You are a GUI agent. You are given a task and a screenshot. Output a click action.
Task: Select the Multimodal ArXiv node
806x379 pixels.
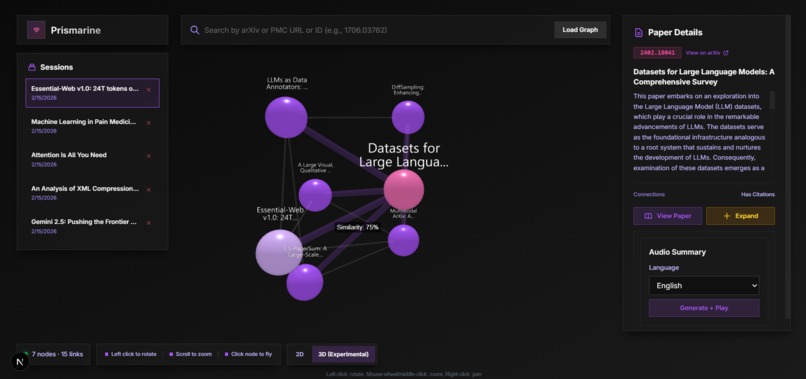404,240
